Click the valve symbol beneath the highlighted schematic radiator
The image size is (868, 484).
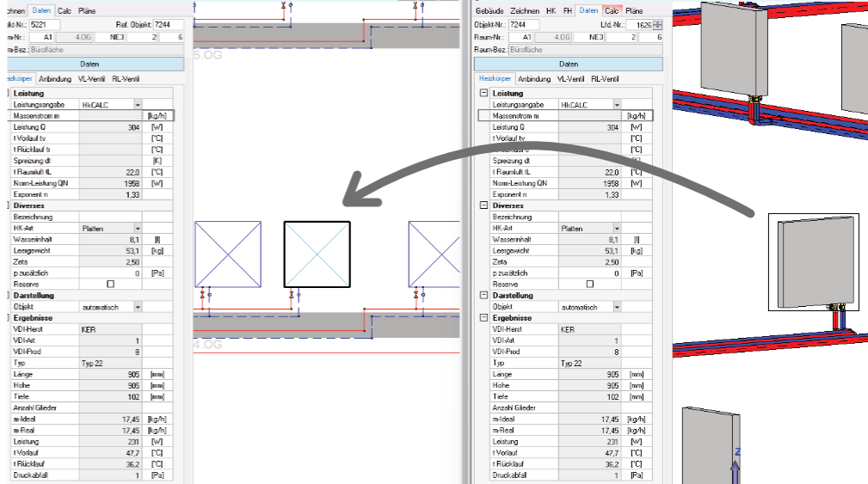(293, 295)
